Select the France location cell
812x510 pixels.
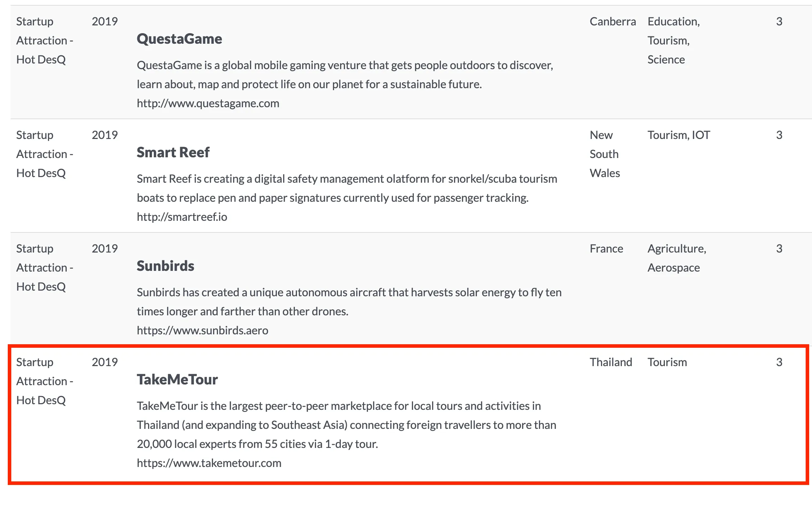(x=606, y=249)
